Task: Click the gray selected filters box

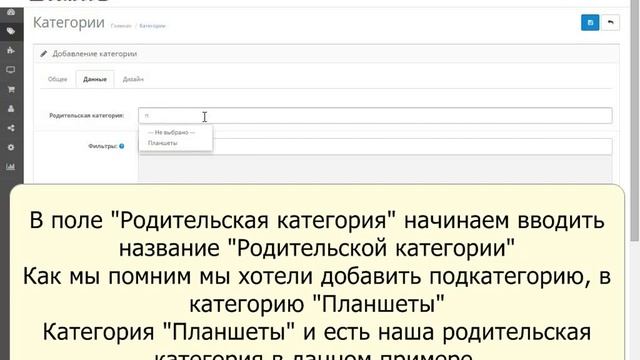Action: (x=375, y=169)
